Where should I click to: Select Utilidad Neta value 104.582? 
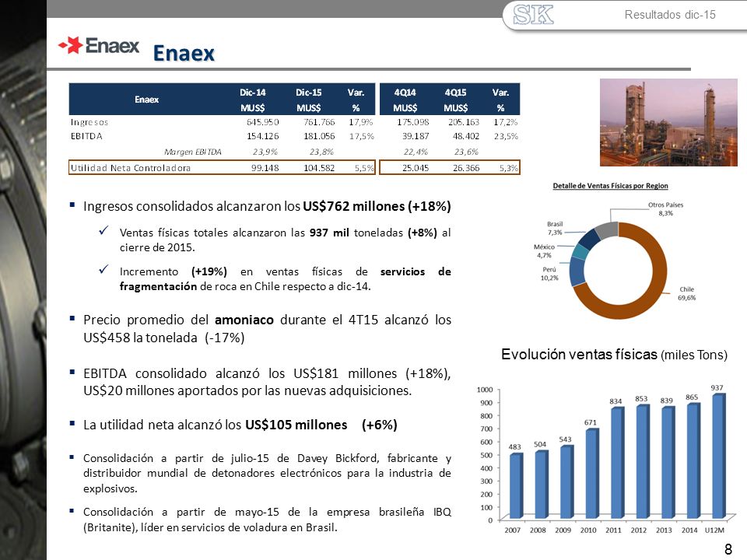pyautogui.click(x=319, y=168)
